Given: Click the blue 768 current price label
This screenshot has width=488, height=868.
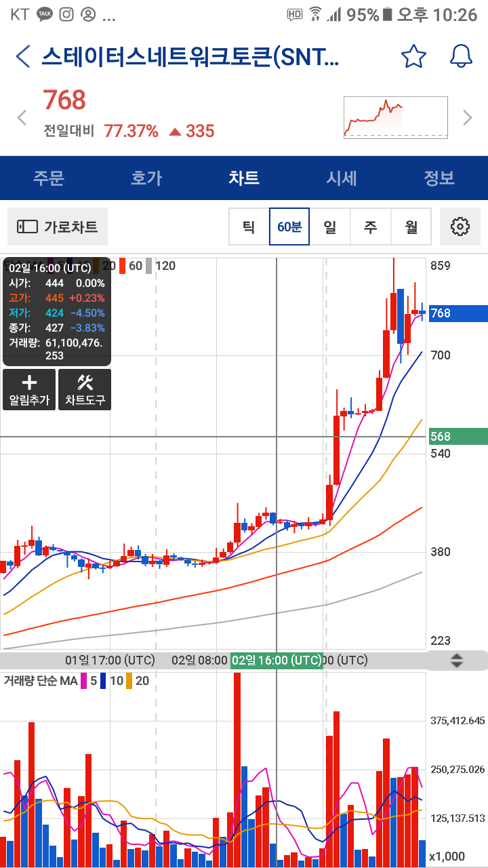Looking at the screenshot, I should coord(457,313).
